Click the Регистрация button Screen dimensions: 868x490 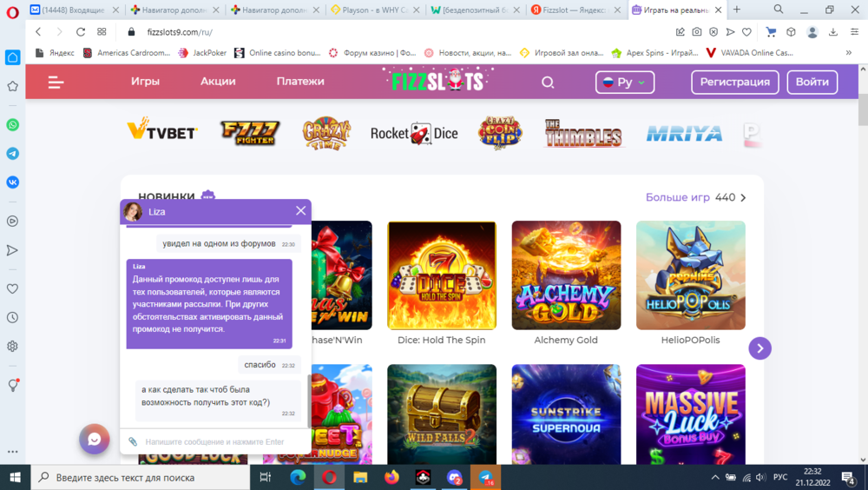[x=734, y=83]
